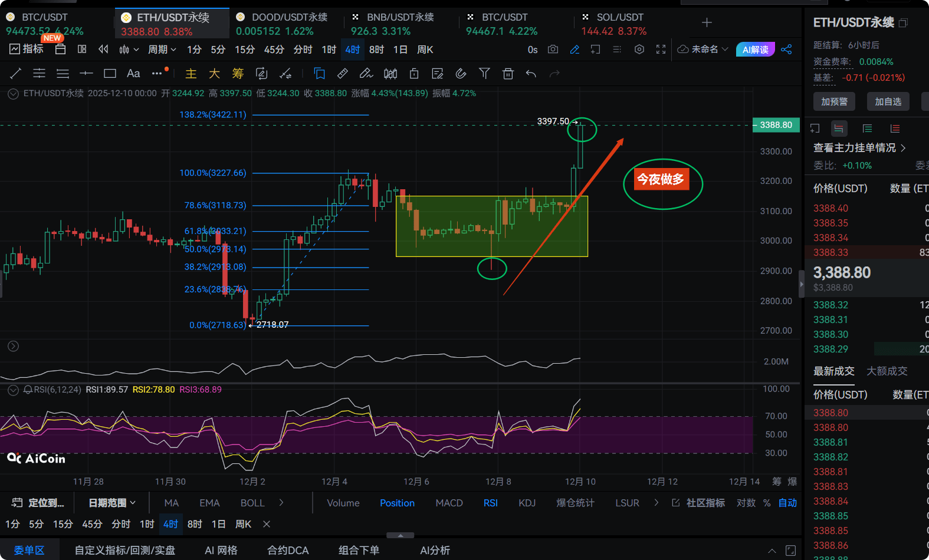Screen dimensions: 929x560
Task: Select the rectangle drawing tool
Action: (110, 74)
